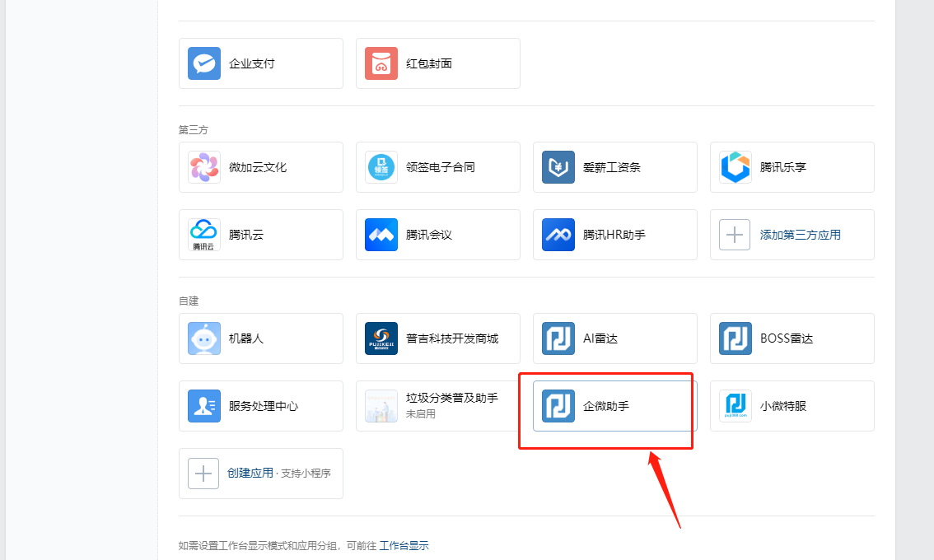Open the 腾讯会议 icon
934x560 pixels.
[x=381, y=235]
